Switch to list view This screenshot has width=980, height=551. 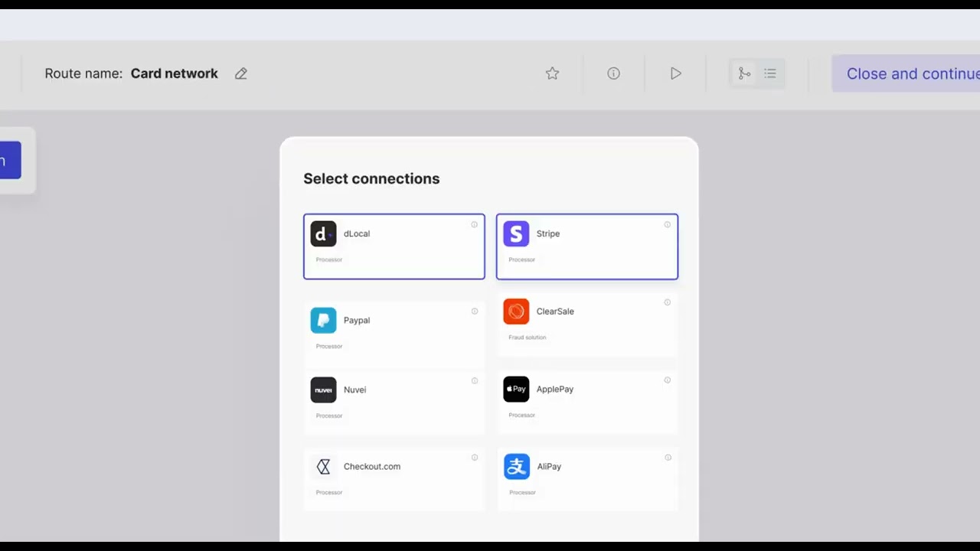pyautogui.click(x=770, y=73)
